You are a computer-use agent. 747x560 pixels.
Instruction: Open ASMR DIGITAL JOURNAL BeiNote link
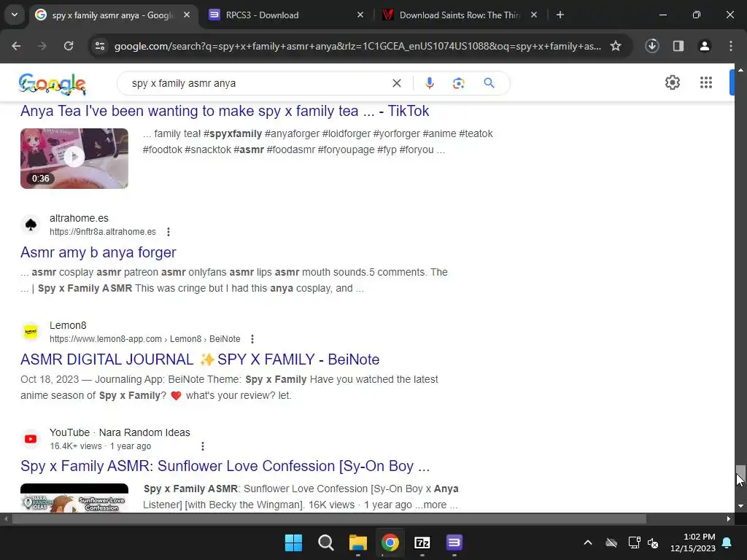[x=200, y=359]
